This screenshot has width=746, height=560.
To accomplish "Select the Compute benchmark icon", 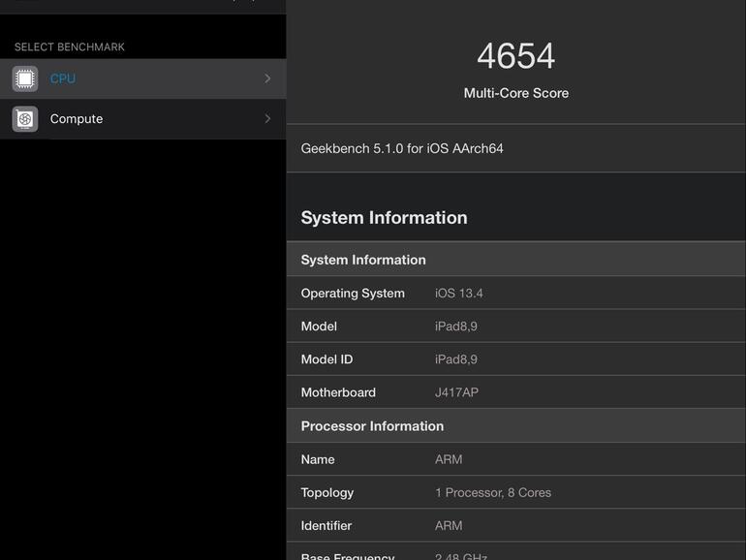I will pos(25,119).
